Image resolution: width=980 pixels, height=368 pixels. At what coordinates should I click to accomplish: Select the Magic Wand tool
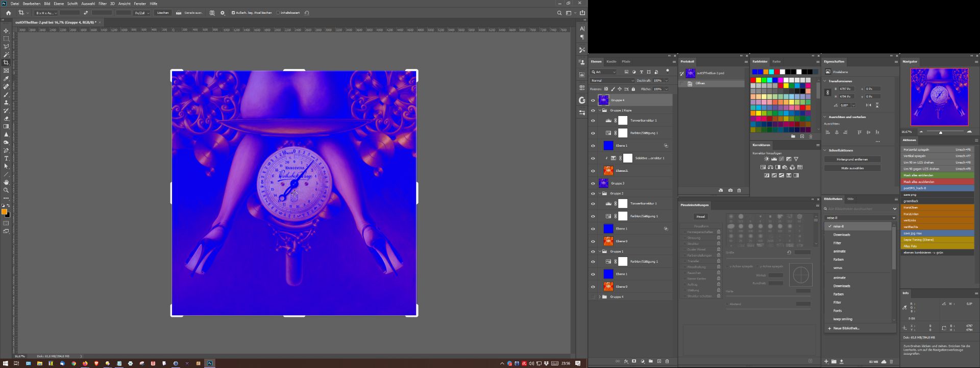click(6, 55)
